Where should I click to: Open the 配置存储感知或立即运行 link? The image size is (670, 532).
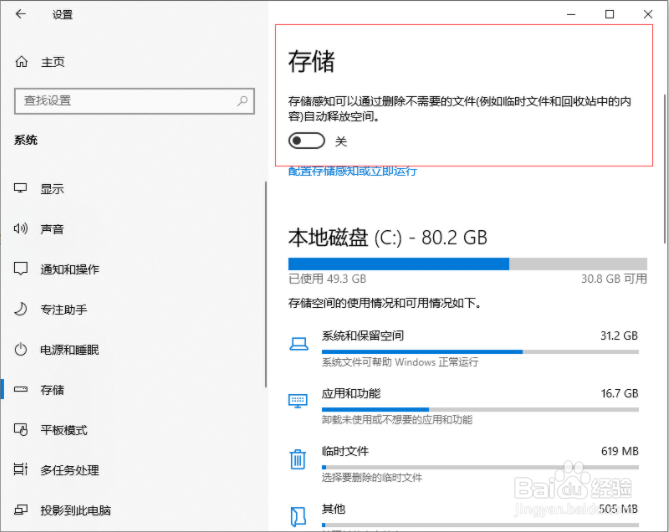(x=353, y=171)
